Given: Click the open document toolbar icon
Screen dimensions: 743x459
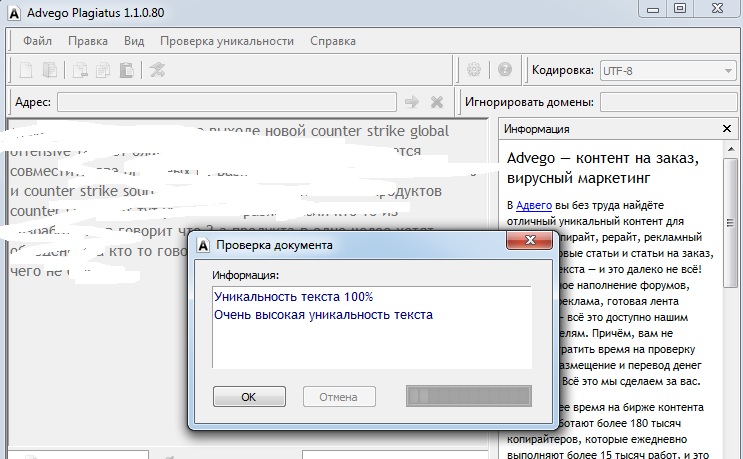Looking at the screenshot, I should click(50, 70).
